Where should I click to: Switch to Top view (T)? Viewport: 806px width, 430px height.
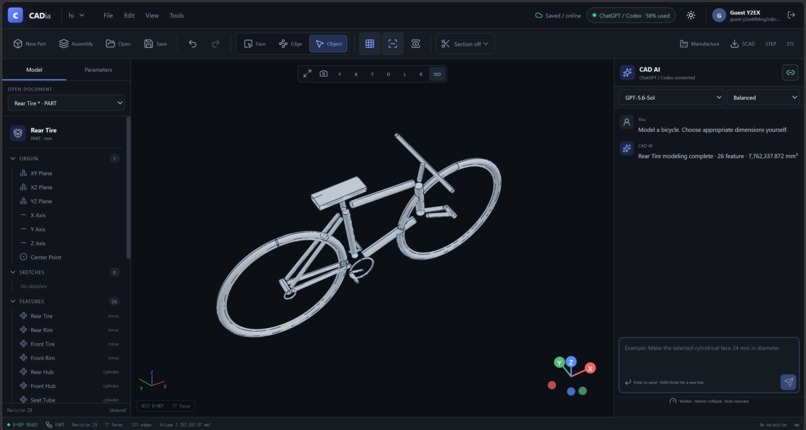(372, 74)
